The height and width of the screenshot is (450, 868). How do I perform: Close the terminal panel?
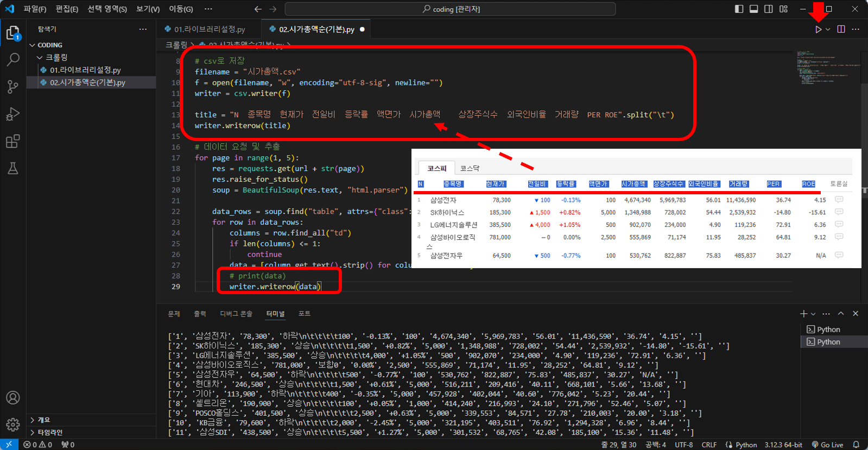click(856, 314)
